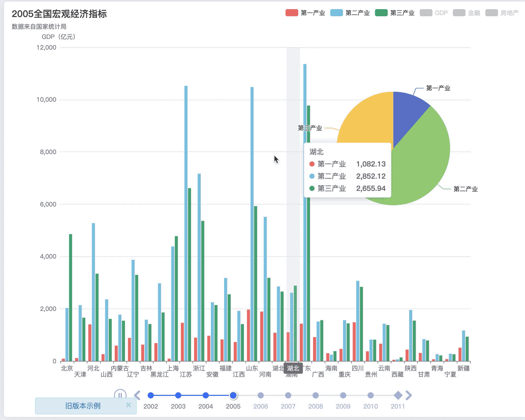
Task: Enable the GDP legend series
Action: point(434,13)
